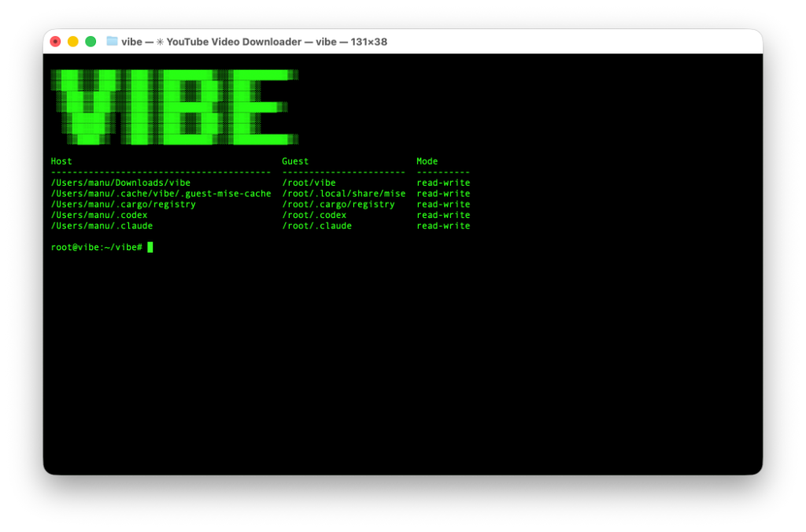This screenshot has width=806, height=532.
Task: Click read-write mode in the /root/.codex row
Action: [x=443, y=215]
